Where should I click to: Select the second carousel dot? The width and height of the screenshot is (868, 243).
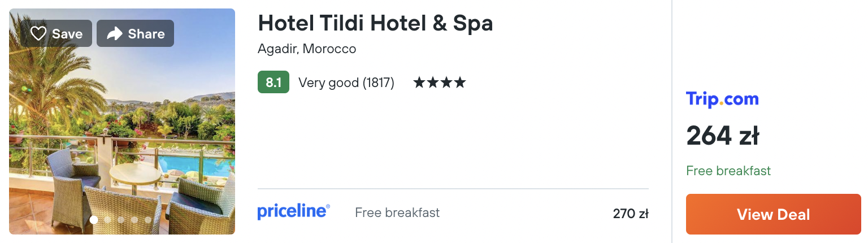pos(107,220)
